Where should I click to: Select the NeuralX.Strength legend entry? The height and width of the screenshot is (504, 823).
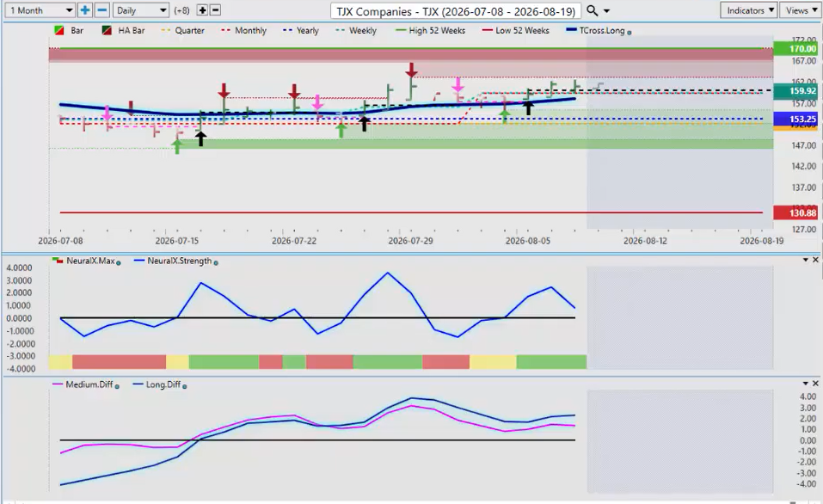click(x=173, y=261)
